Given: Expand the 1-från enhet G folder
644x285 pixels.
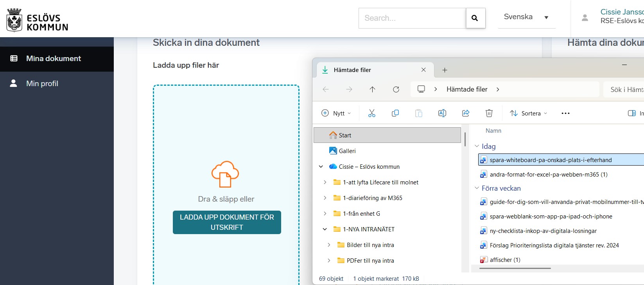Looking at the screenshot, I should 325,213.
